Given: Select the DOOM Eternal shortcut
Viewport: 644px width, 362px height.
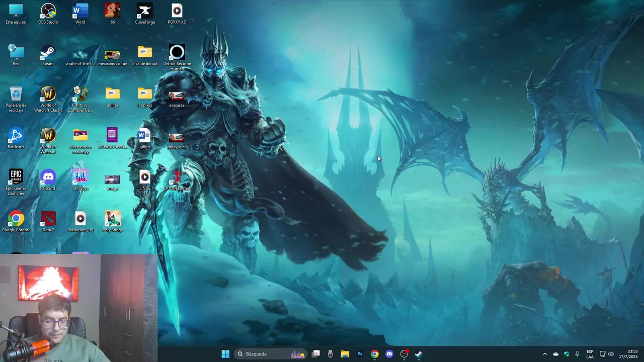Looking at the screenshot, I should [x=177, y=180].
